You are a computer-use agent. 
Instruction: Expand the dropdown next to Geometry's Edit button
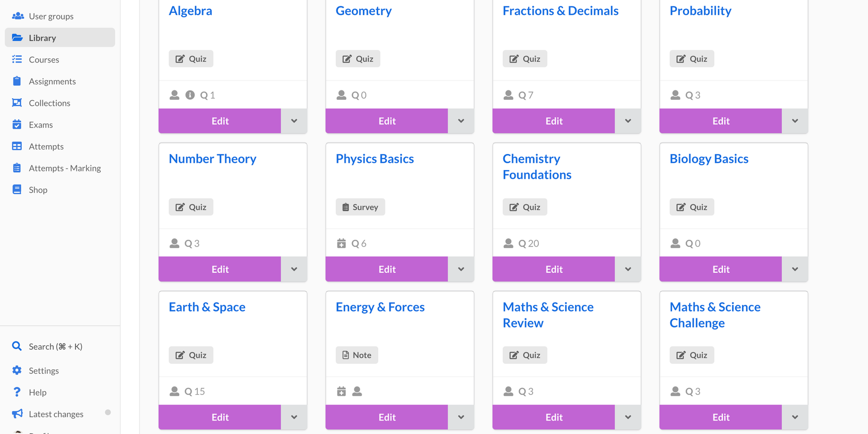460,121
